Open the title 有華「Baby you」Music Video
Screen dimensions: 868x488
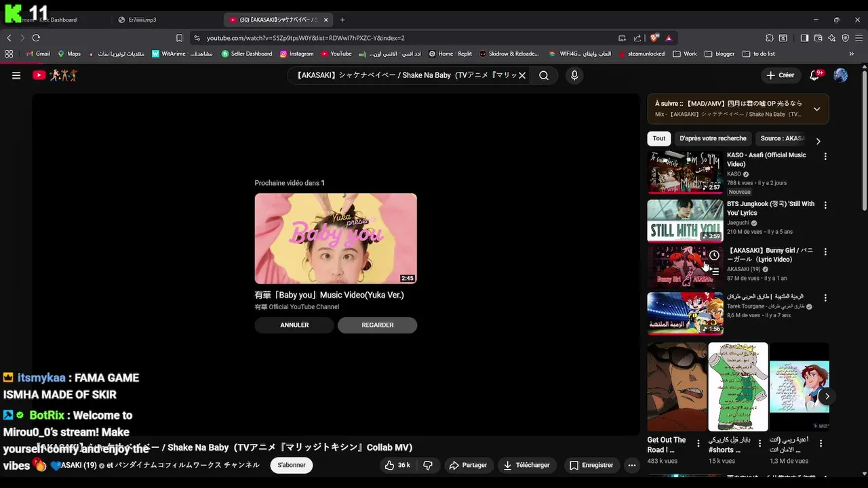[x=329, y=295]
